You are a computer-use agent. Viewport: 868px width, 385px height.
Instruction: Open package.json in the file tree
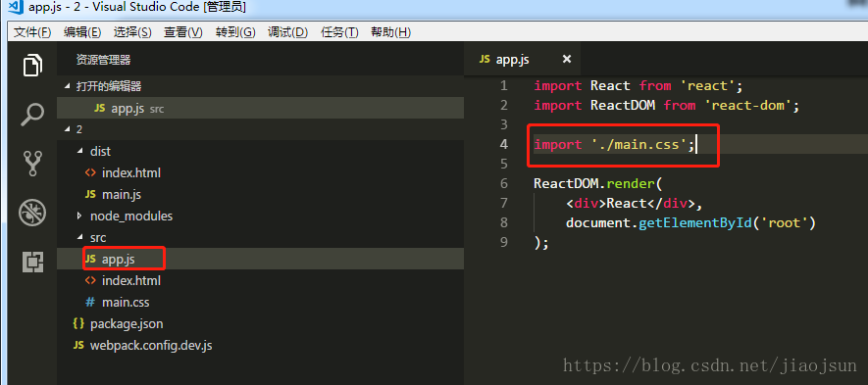(260, 323)
